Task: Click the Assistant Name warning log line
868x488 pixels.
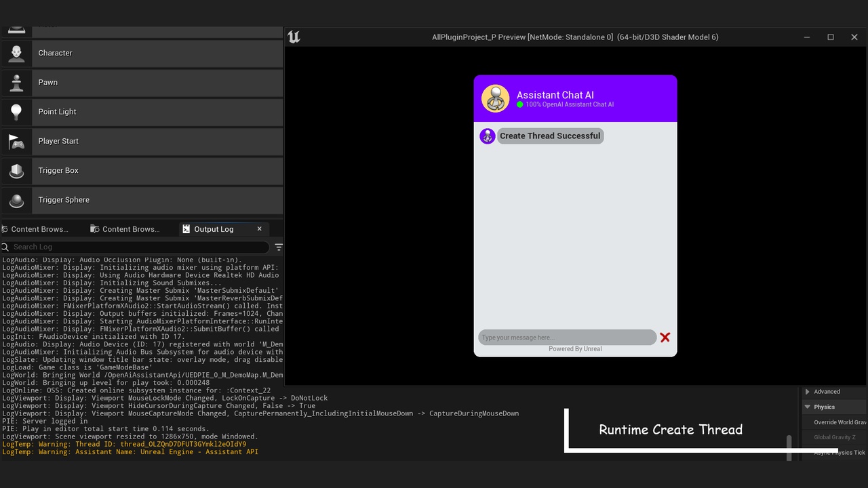Action: click(x=130, y=452)
